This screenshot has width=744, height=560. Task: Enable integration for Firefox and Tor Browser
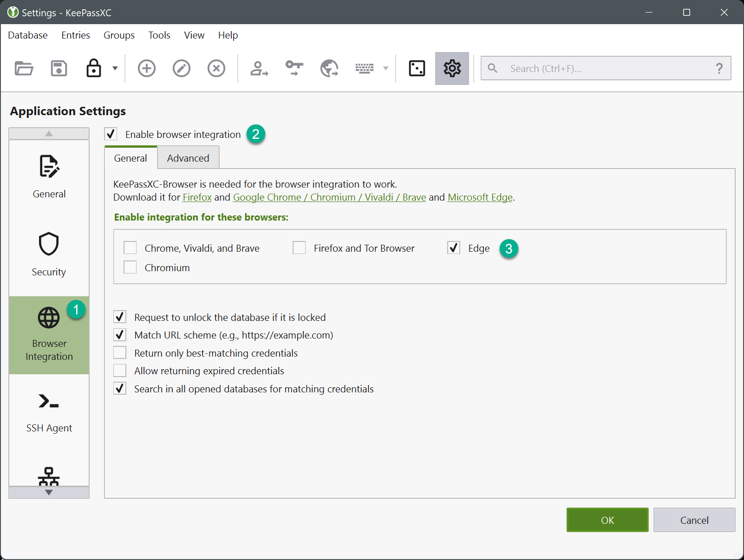[300, 248]
